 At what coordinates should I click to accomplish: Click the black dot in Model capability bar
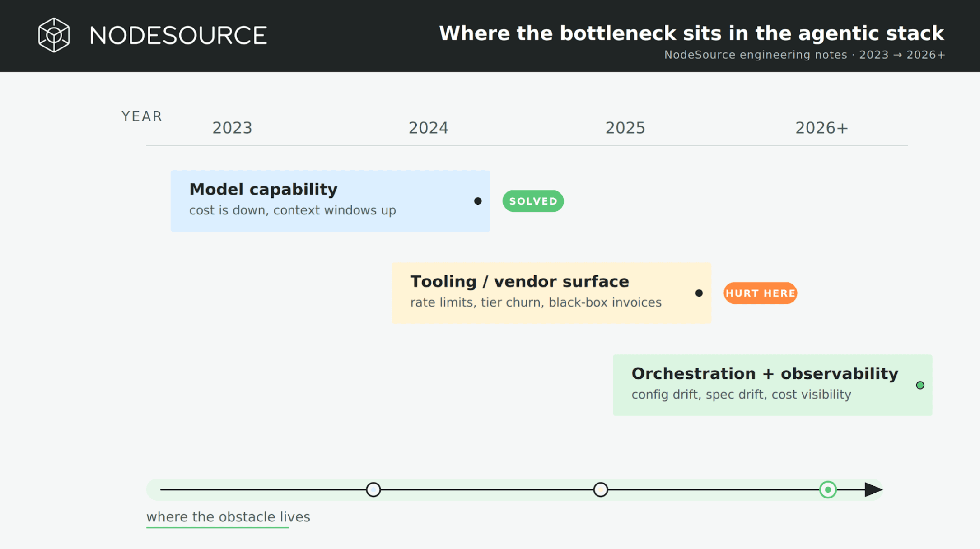tap(478, 201)
